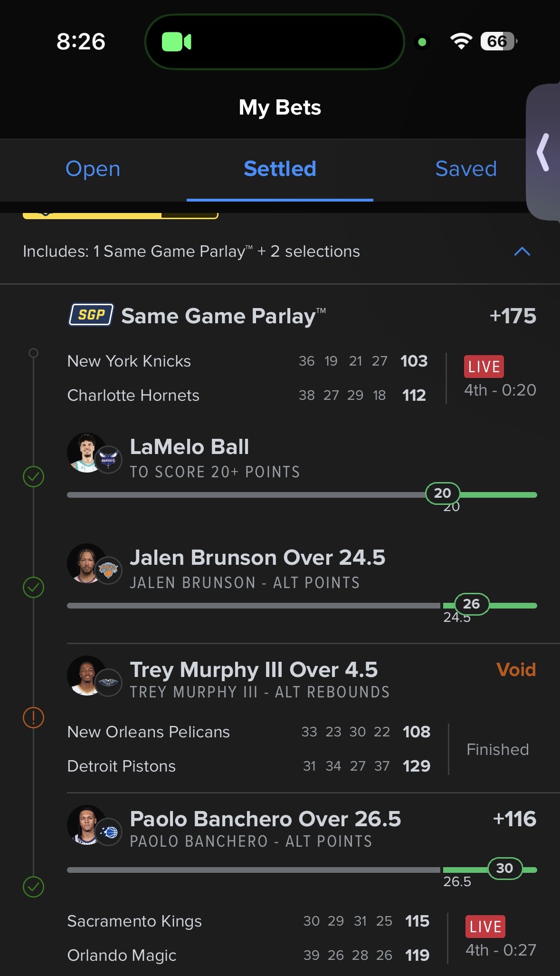Collapse the parlay selections chevron

pos(522,251)
